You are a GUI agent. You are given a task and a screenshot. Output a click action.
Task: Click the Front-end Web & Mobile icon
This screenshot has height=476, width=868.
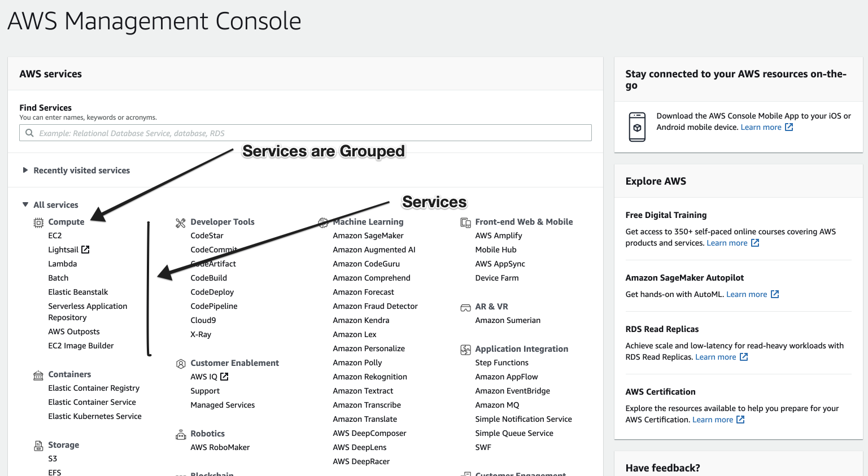coord(465,222)
